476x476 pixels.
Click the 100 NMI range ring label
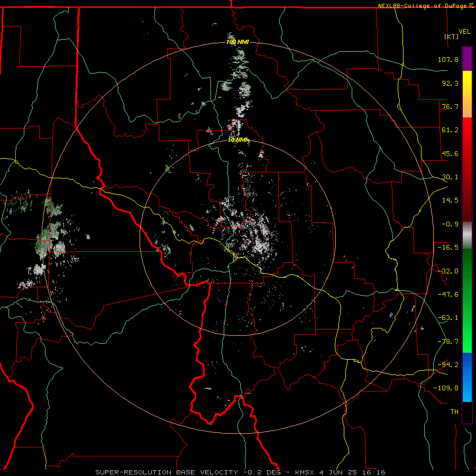(237, 42)
